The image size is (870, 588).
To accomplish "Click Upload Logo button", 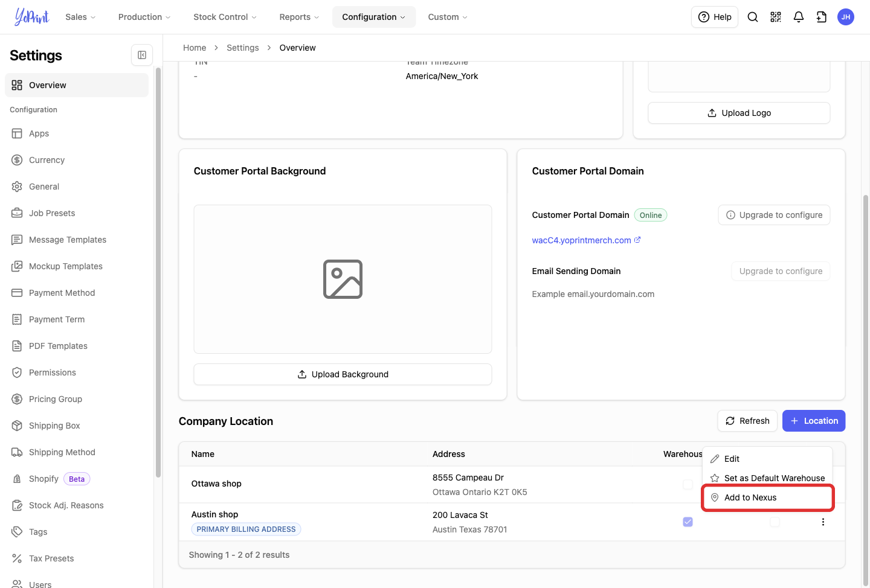I will point(739,113).
